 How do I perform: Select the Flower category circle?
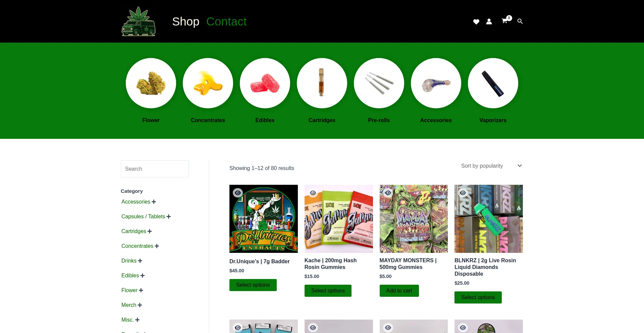pos(151,83)
